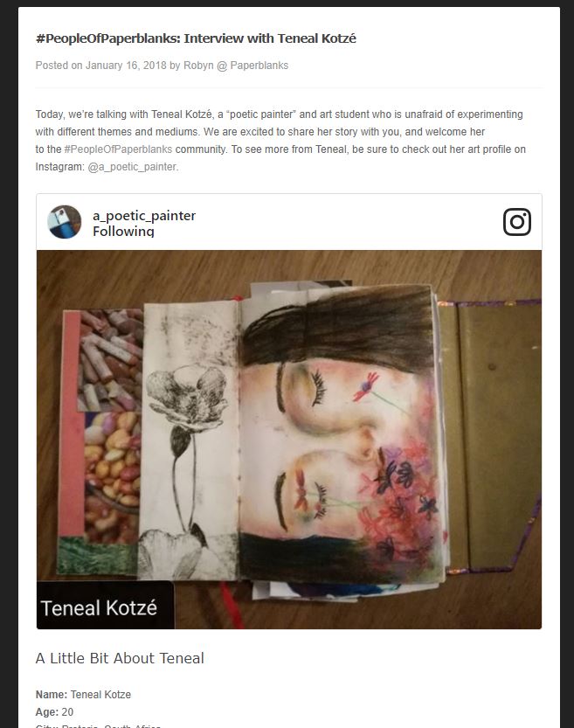The height and width of the screenshot is (728, 574).
Task: Follow the #PeopleOfPaperblanks hashtag in the paragraph
Action: [118, 149]
